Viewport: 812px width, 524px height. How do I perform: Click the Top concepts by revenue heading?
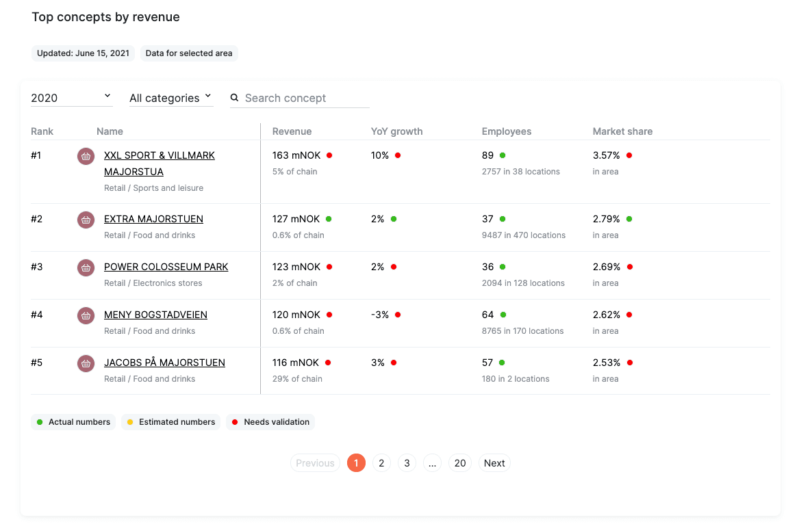[105, 17]
